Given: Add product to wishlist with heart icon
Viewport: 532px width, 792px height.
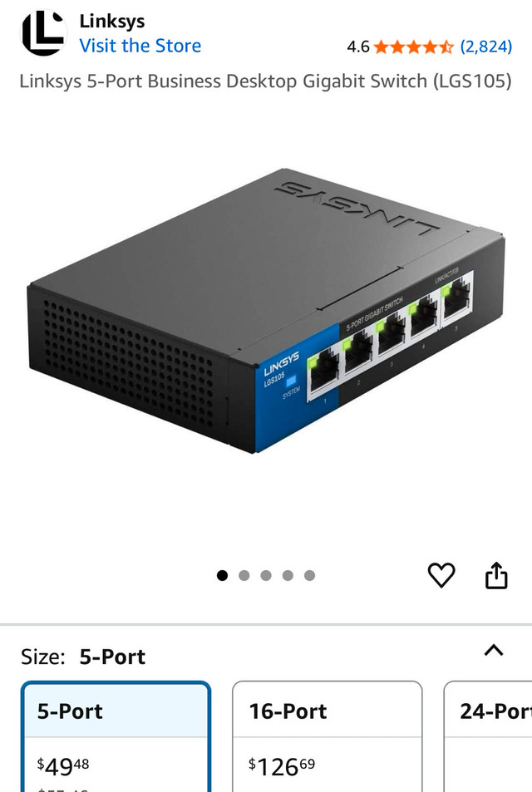Looking at the screenshot, I should (441, 575).
